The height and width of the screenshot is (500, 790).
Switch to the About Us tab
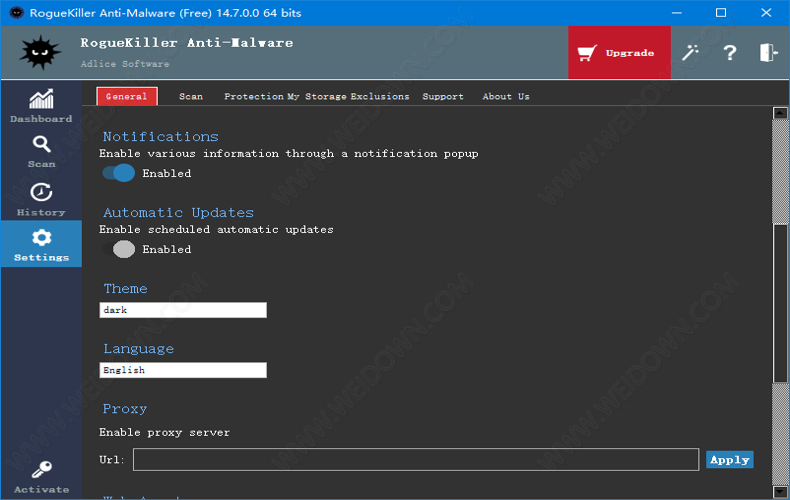point(505,96)
